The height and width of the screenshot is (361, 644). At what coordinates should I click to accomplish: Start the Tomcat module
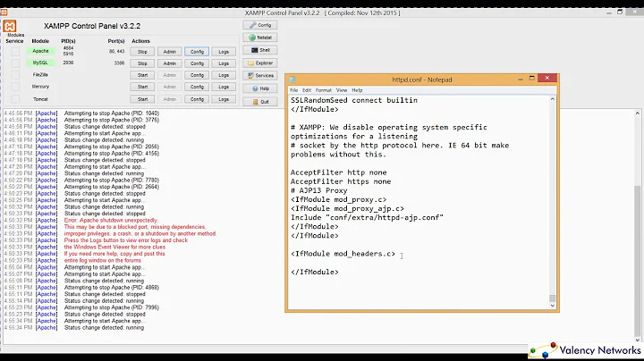[x=142, y=99]
